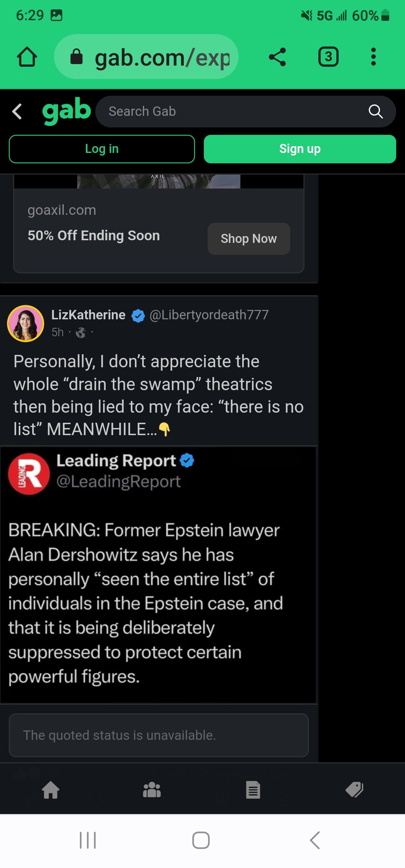View LizKatherine's profile avatar
Image resolution: width=405 pixels, height=868 pixels.
(26, 323)
